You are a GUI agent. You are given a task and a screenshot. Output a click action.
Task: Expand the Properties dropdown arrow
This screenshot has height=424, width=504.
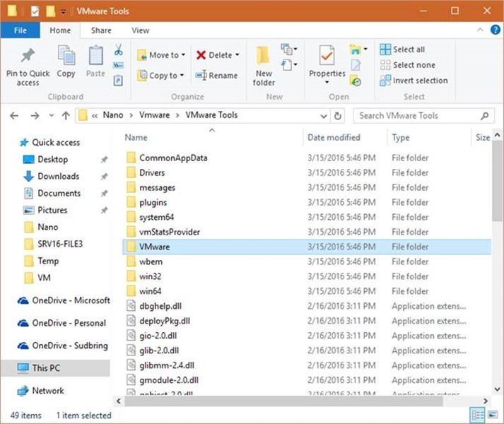[327, 82]
